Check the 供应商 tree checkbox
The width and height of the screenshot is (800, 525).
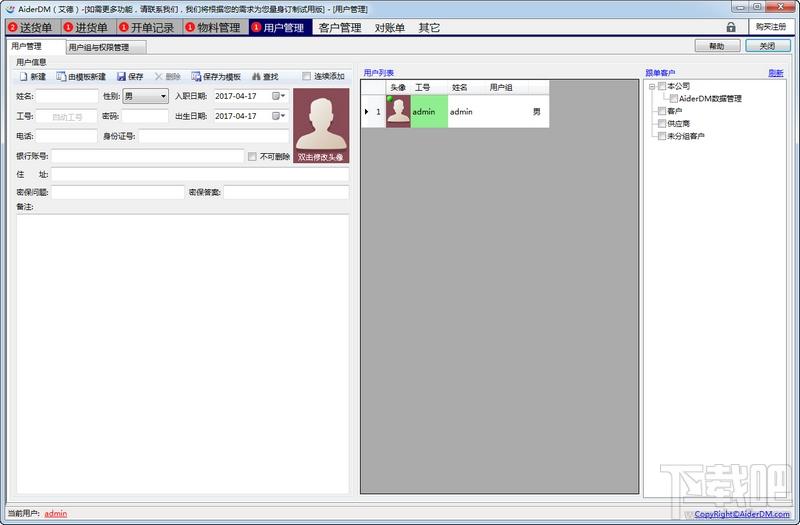pyautogui.click(x=661, y=124)
